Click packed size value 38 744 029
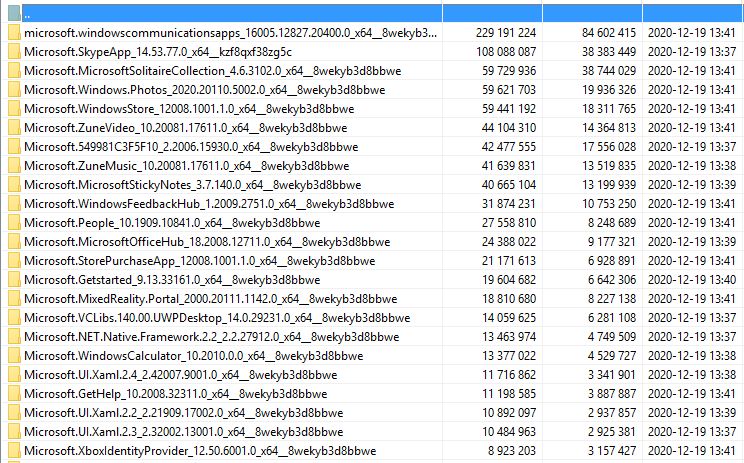744x463 pixels. pyautogui.click(x=609, y=71)
